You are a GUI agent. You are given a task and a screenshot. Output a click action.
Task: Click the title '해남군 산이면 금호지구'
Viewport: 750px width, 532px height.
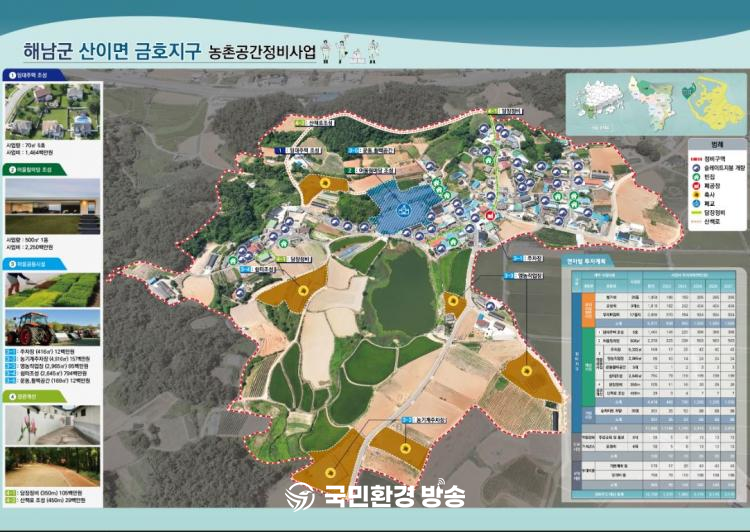(110, 51)
